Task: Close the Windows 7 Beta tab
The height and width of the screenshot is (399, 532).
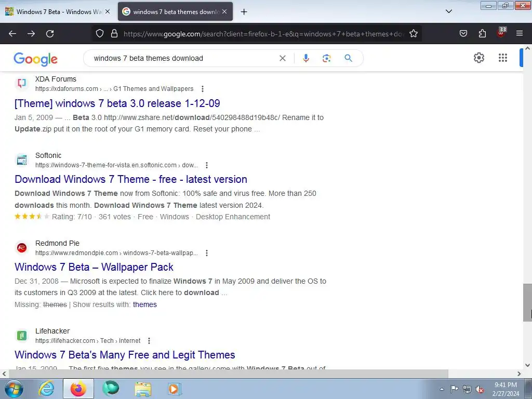Action: [x=108, y=11]
